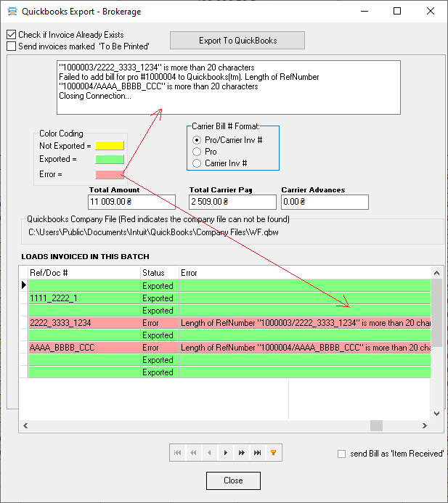
Task: Click the previous record arrow in navigator
Action: [209, 453]
